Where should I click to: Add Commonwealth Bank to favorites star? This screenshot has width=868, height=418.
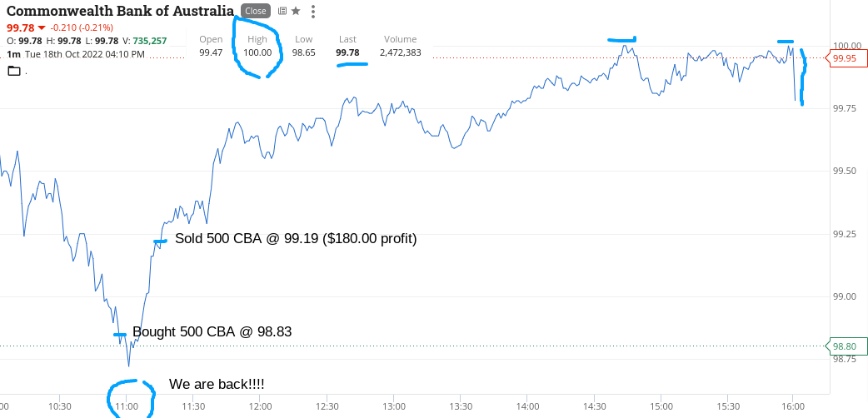pos(296,11)
